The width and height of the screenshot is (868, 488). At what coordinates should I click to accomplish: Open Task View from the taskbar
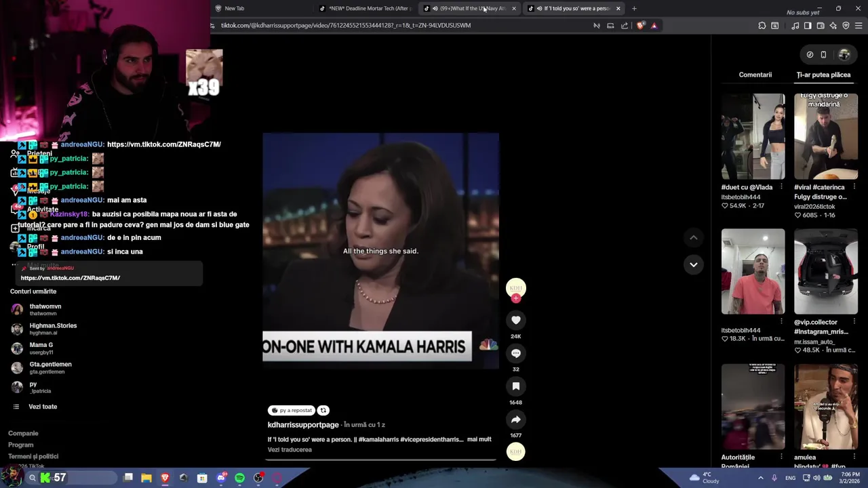128,478
